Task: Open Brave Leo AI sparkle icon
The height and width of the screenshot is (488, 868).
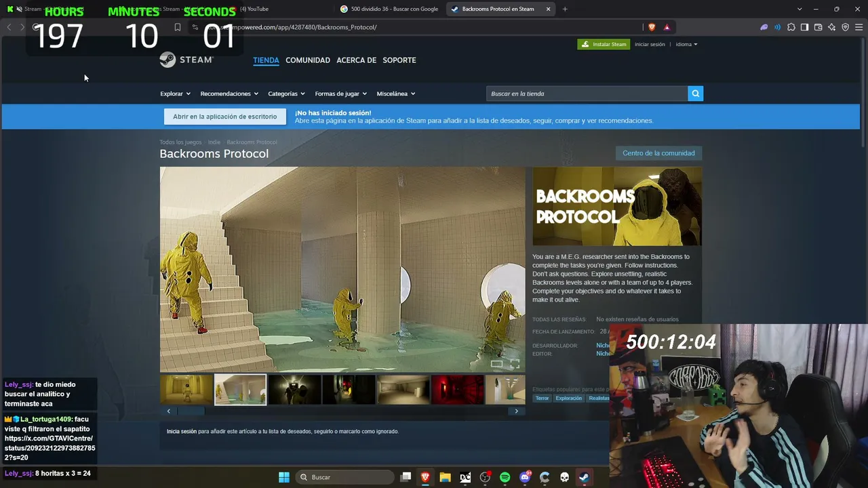Action: 831,27
